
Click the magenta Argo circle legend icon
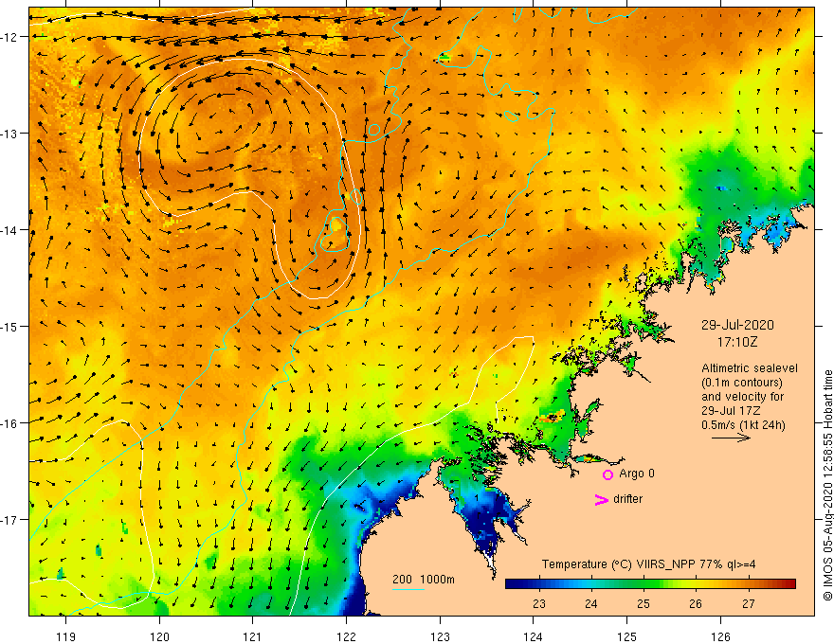point(607,474)
